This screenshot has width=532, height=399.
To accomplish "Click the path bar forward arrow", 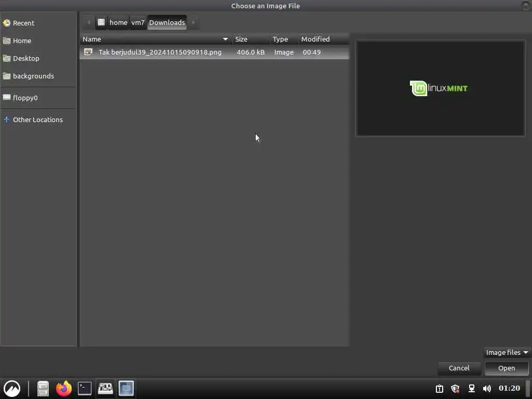I will pyautogui.click(x=193, y=22).
